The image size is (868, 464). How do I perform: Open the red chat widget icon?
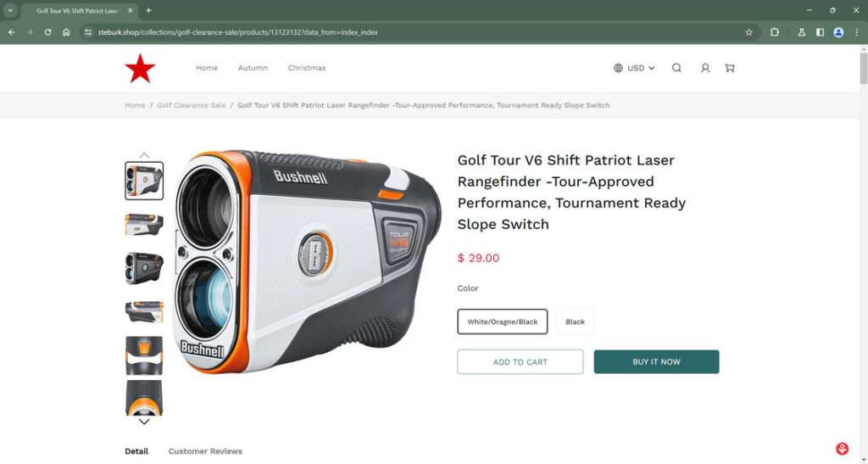click(x=842, y=449)
